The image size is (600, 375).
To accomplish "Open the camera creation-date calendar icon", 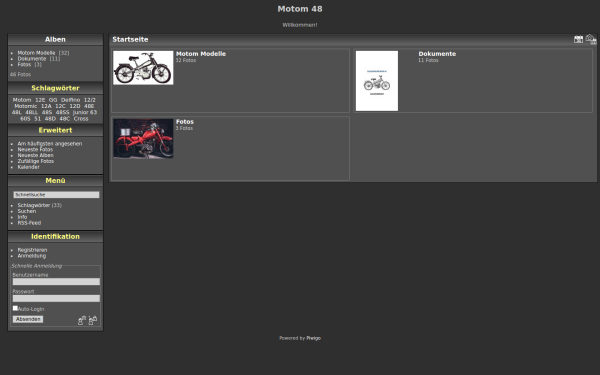I will [591, 39].
